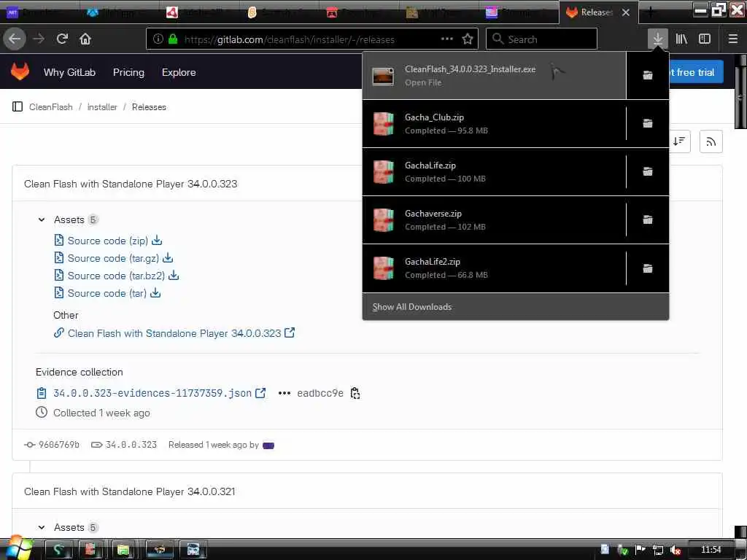Open CleanFlash_34.0.0.323_Installer.exe download
The width and height of the screenshot is (747, 560).
pos(495,75)
